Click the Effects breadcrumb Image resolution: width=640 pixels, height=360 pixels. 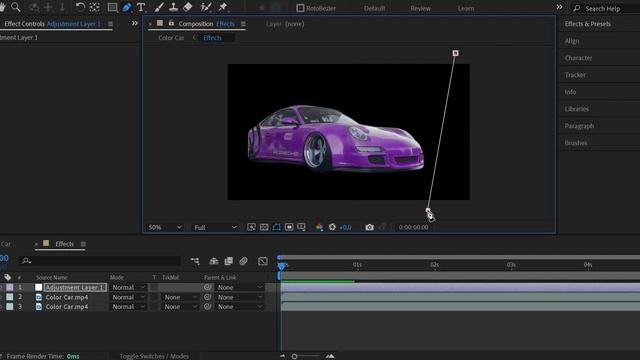coord(212,38)
